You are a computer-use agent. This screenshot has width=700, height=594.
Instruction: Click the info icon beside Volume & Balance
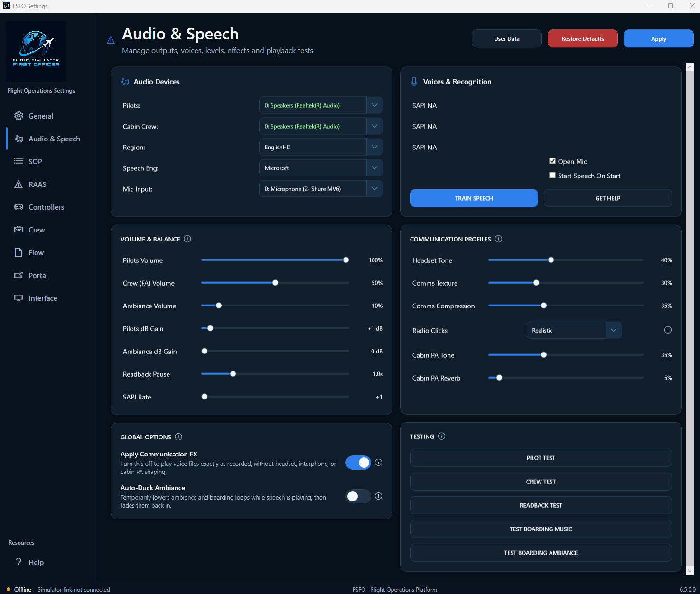tap(187, 239)
